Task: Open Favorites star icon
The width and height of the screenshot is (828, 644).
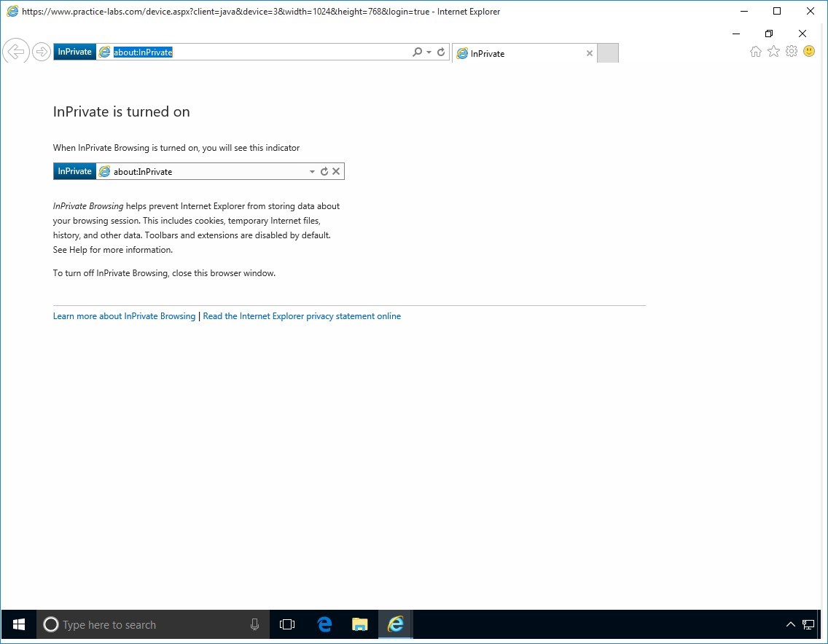Action: (x=773, y=52)
